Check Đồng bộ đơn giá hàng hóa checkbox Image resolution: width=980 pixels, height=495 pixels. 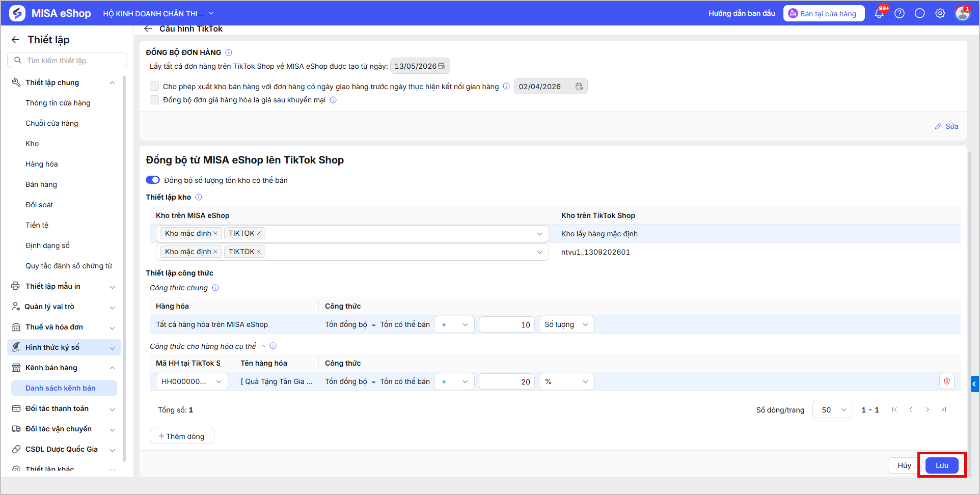pos(154,100)
